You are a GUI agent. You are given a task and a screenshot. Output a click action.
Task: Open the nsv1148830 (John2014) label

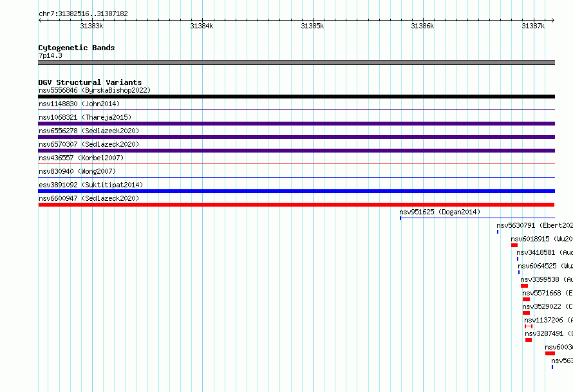click(79, 104)
